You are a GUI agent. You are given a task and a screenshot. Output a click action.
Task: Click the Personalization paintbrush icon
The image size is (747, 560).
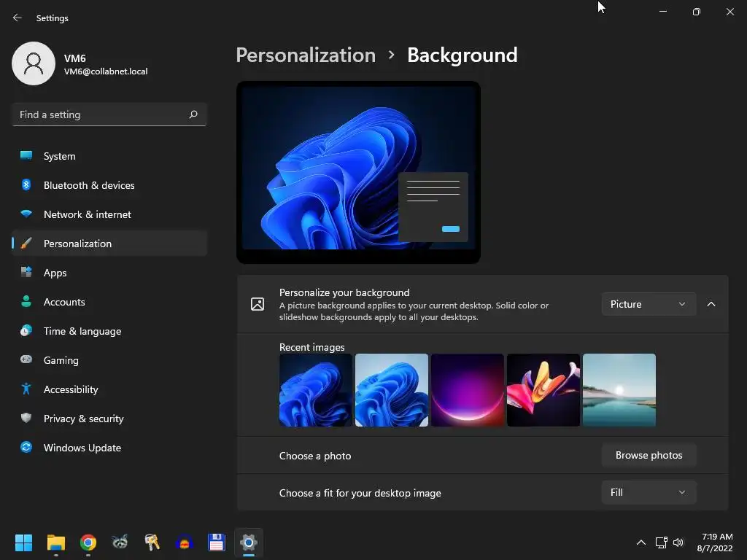coord(26,244)
